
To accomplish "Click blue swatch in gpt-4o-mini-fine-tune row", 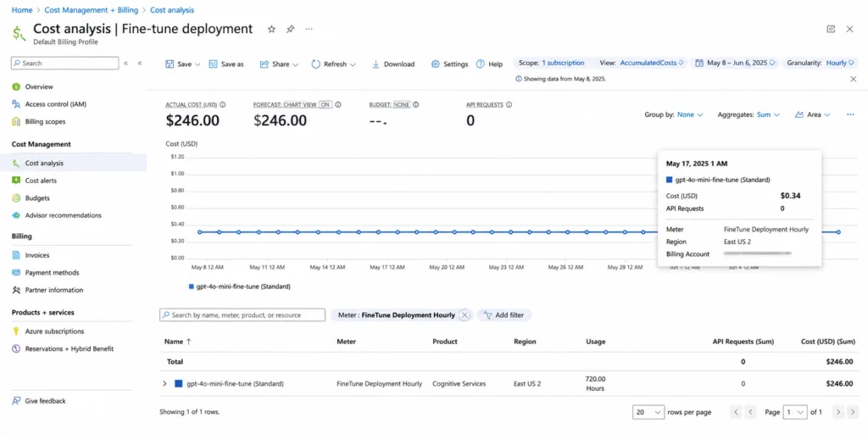I will tap(178, 383).
